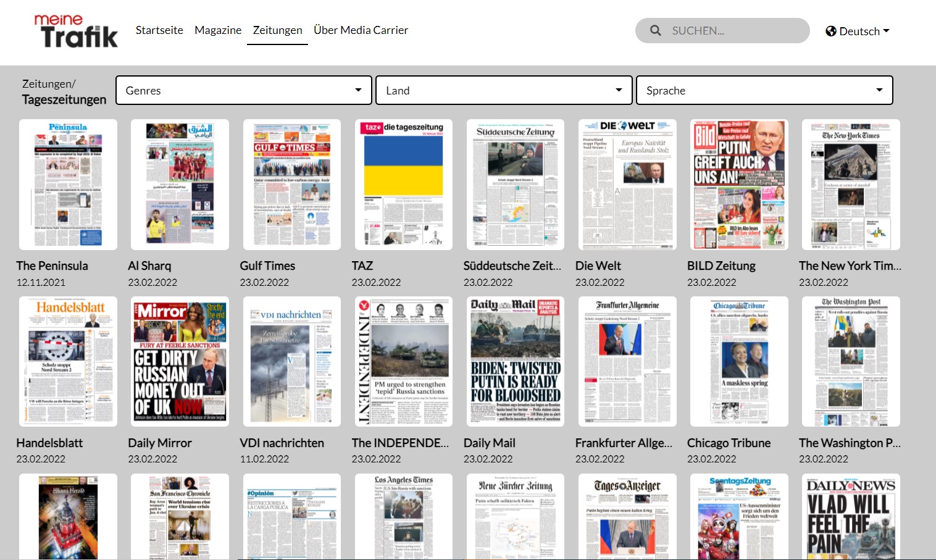The height and width of the screenshot is (560, 936).
Task: Click the Handelsblatt title link
Action: click(49, 443)
